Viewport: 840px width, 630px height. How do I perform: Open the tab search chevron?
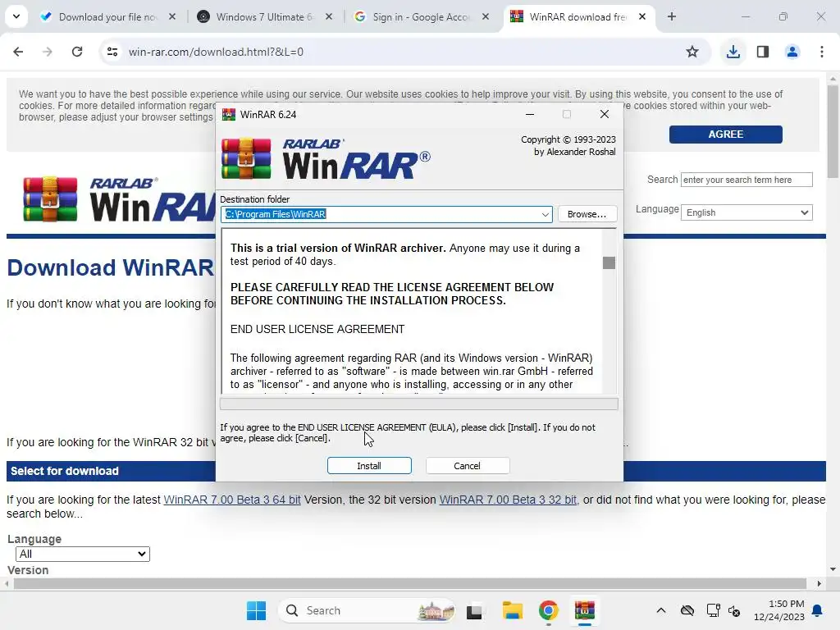tap(16, 16)
